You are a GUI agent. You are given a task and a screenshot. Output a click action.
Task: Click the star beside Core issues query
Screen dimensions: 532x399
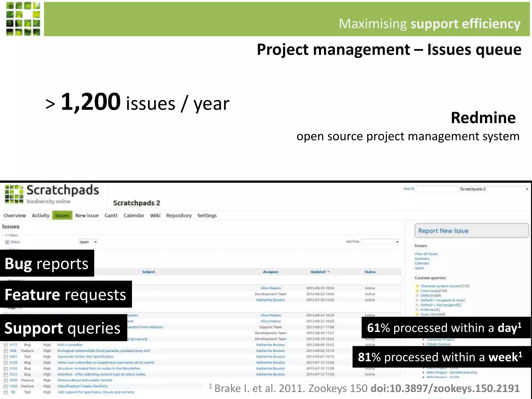coord(417,291)
